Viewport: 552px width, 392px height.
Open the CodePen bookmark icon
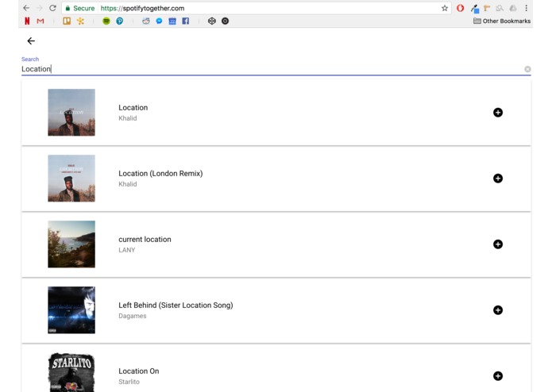[x=211, y=21]
